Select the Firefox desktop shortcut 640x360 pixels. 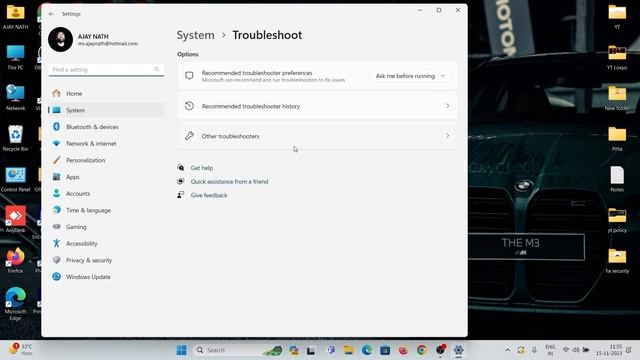16,260
